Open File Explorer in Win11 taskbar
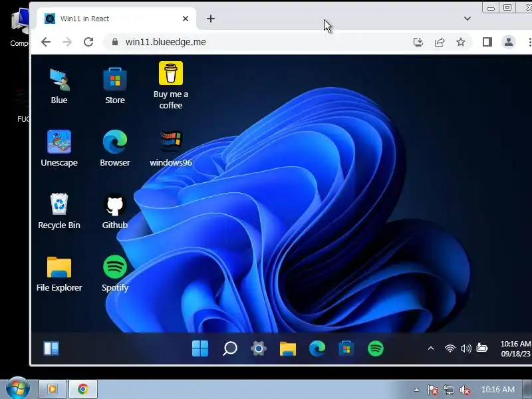 click(288, 348)
